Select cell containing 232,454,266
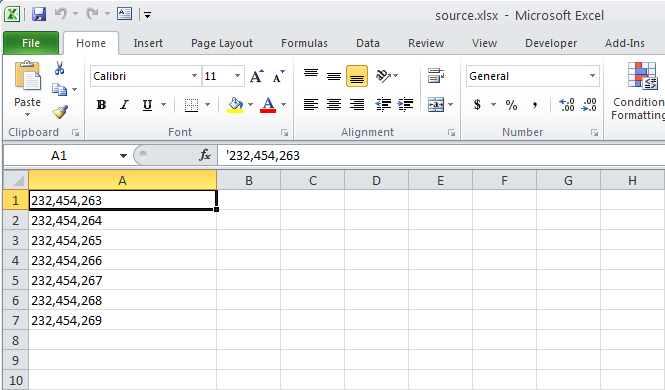The image size is (665, 390). coord(123,260)
